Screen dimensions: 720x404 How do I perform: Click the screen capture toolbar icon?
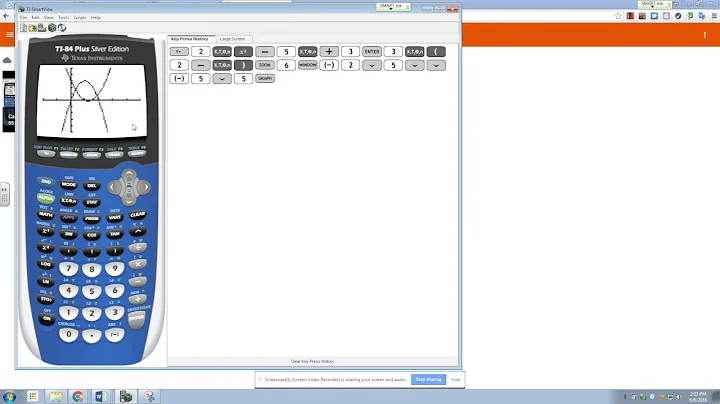coord(42,28)
